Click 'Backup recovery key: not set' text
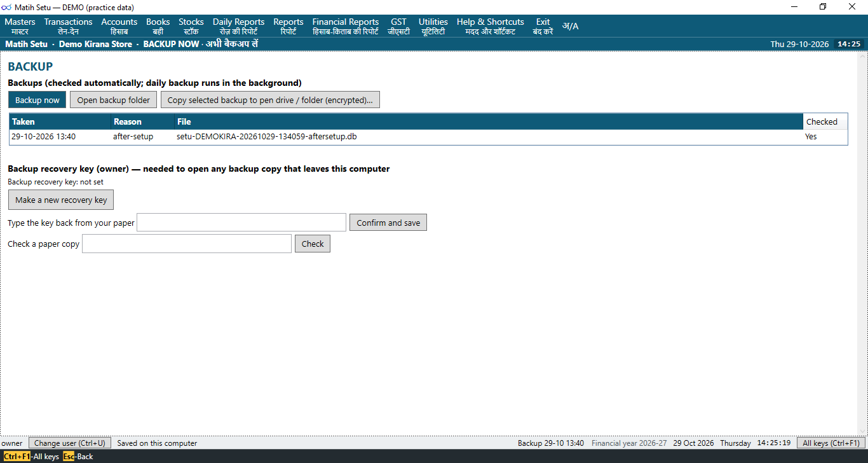 click(55, 182)
